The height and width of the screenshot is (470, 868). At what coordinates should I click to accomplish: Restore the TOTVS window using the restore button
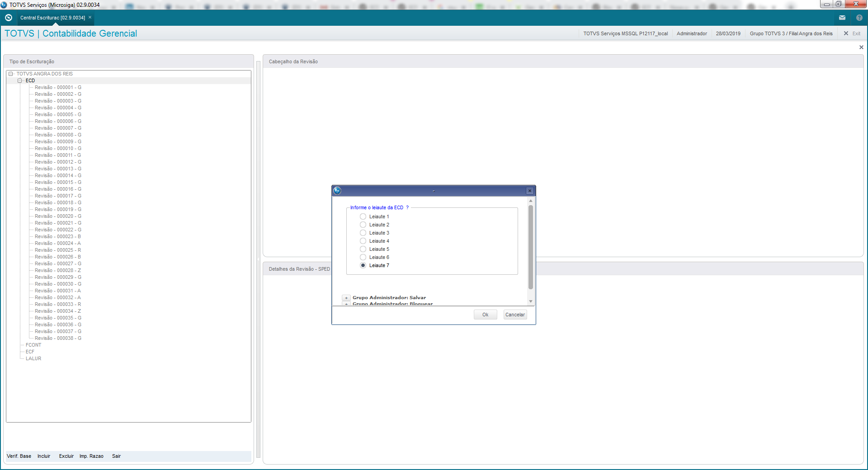click(838, 4)
